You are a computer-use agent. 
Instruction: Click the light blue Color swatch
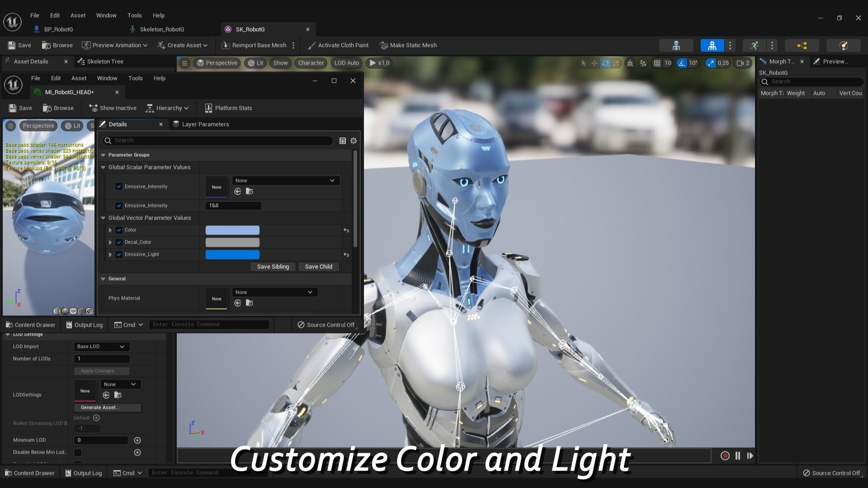tap(232, 230)
